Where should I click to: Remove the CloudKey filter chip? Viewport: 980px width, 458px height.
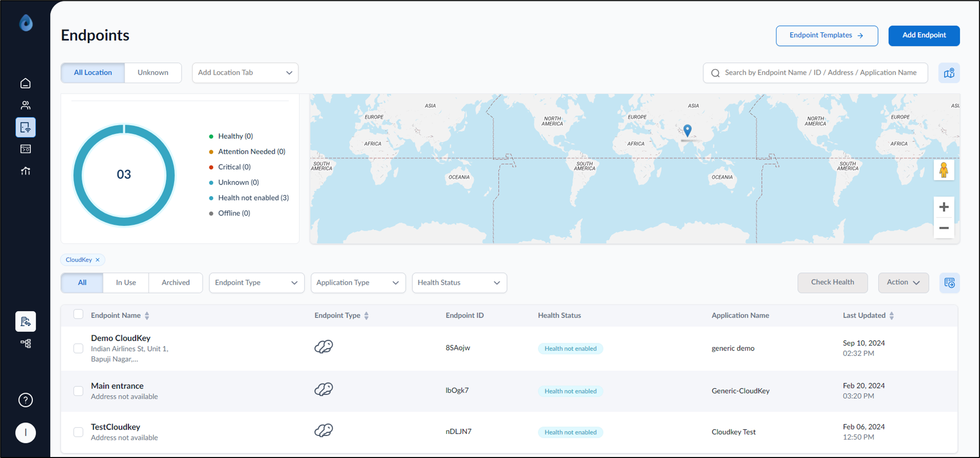coord(98,260)
